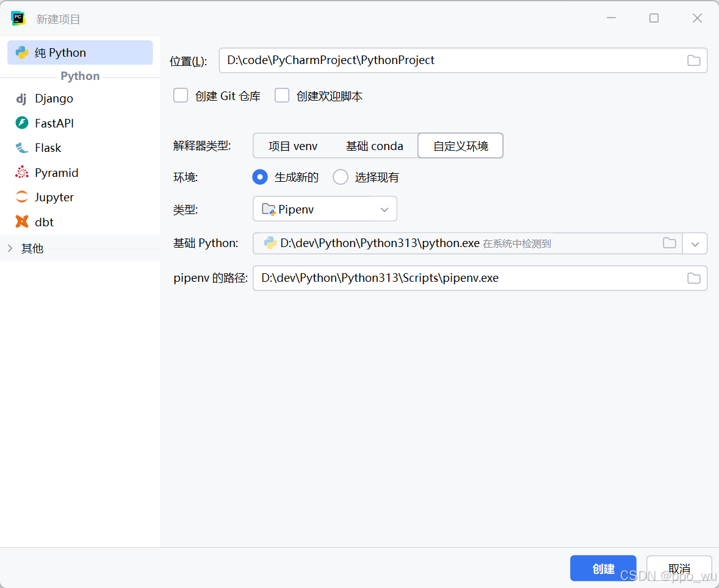Click the 创建 button

[x=603, y=568]
